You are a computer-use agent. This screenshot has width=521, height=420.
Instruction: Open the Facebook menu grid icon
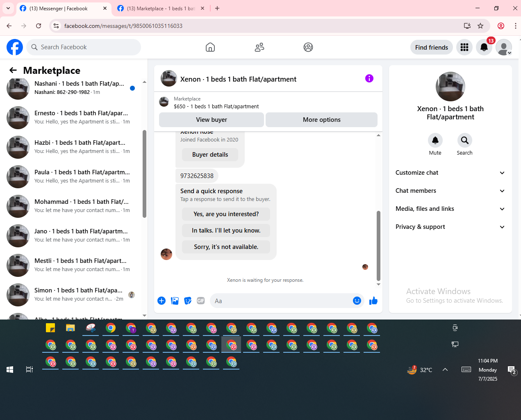[x=464, y=47]
